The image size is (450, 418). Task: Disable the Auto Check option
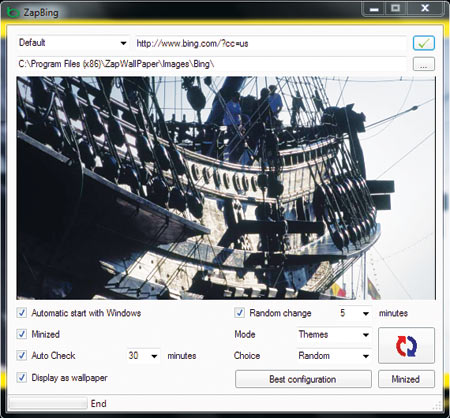pos(22,355)
